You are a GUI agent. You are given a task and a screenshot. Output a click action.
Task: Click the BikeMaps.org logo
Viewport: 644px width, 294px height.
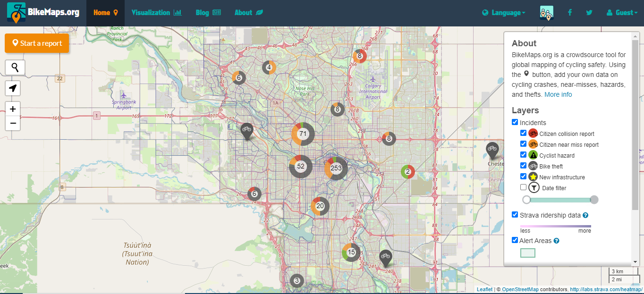[x=43, y=13]
